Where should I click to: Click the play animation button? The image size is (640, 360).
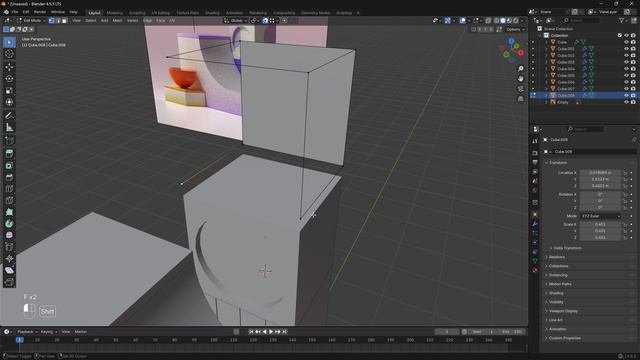coord(271,332)
